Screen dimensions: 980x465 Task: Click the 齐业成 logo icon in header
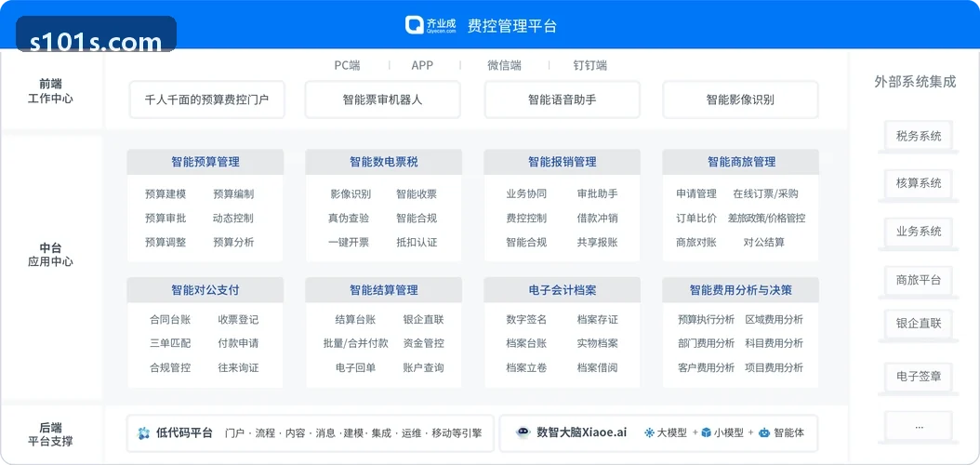point(415,25)
